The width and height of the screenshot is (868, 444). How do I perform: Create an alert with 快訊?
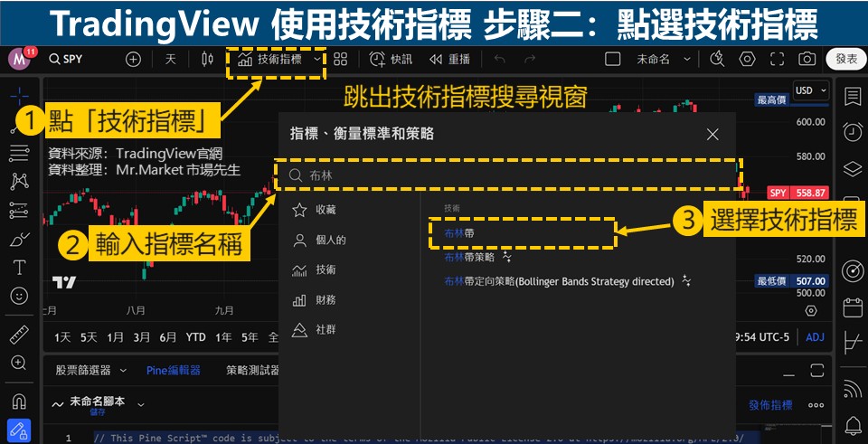pyautogui.click(x=391, y=60)
